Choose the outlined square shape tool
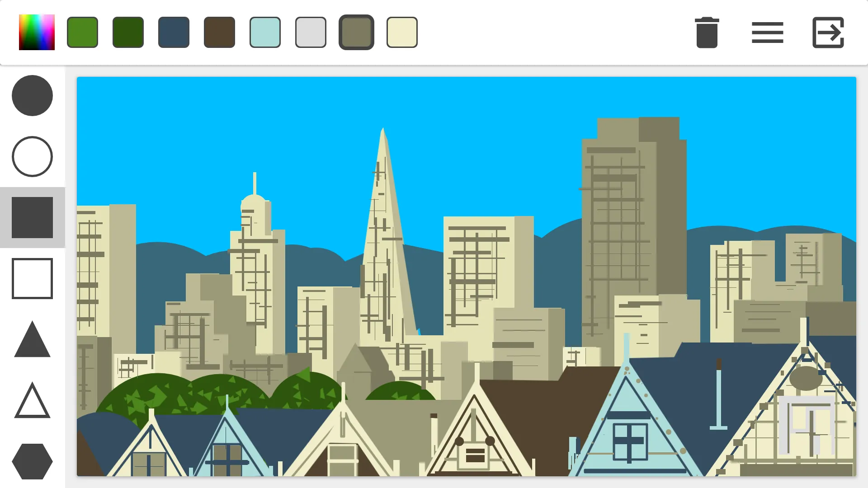Viewport: 868px width, 488px height. pos(32,278)
